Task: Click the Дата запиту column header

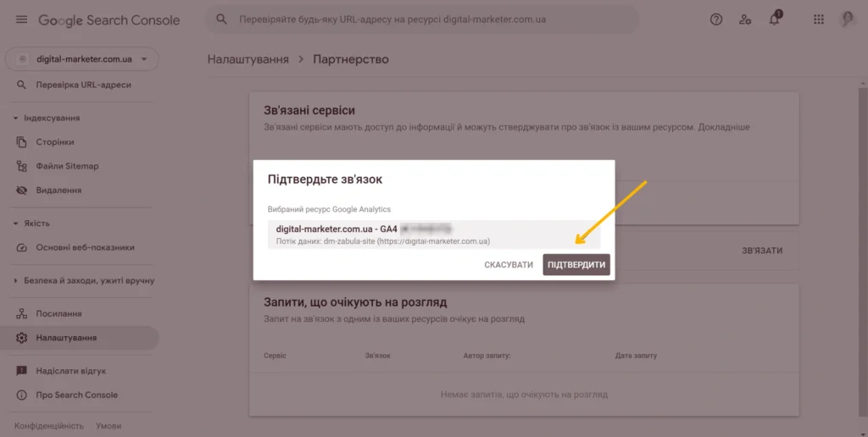Action: tap(636, 356)
